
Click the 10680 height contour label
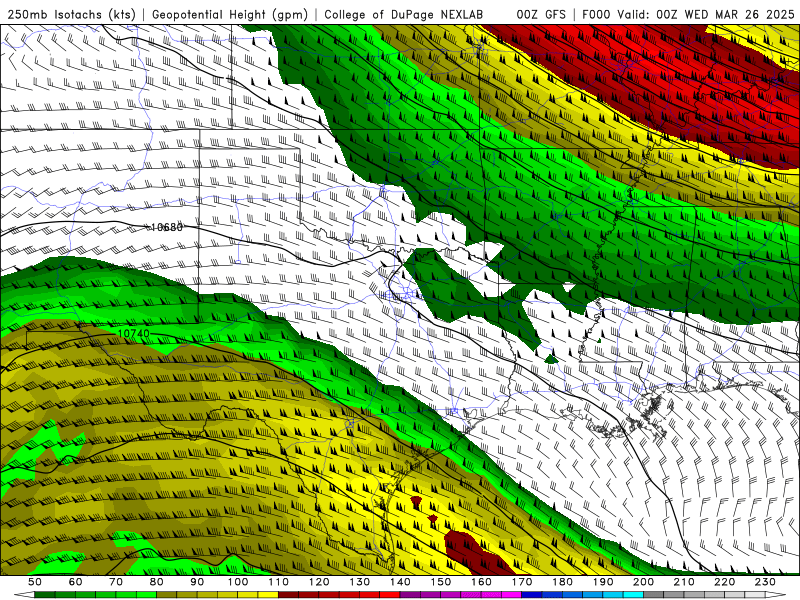pyautogui.click(x=167, y=227)
